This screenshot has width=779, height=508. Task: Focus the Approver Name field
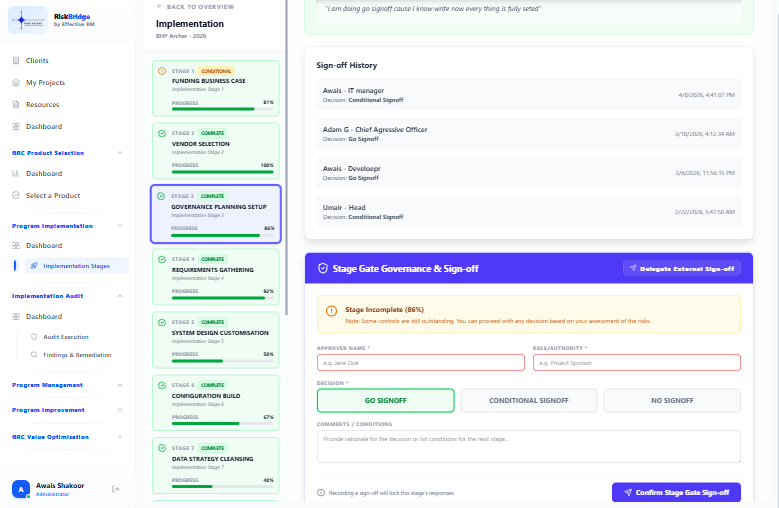coord(421,363)
